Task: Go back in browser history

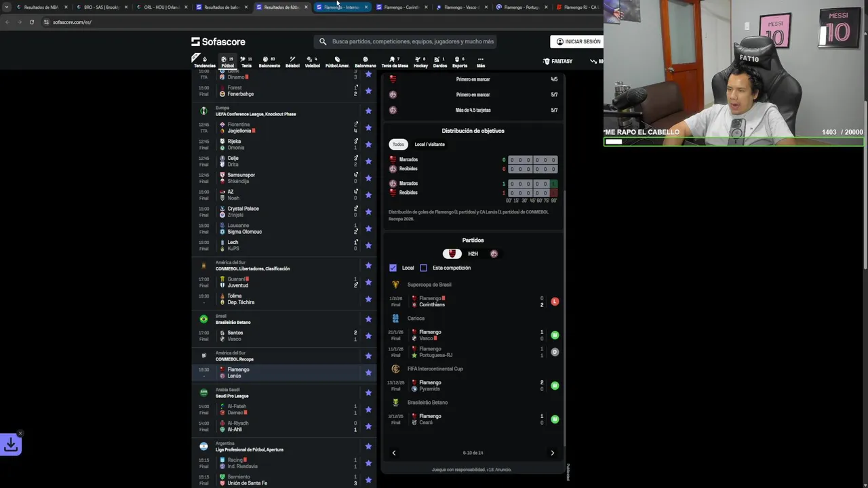Action: (7, 22)
